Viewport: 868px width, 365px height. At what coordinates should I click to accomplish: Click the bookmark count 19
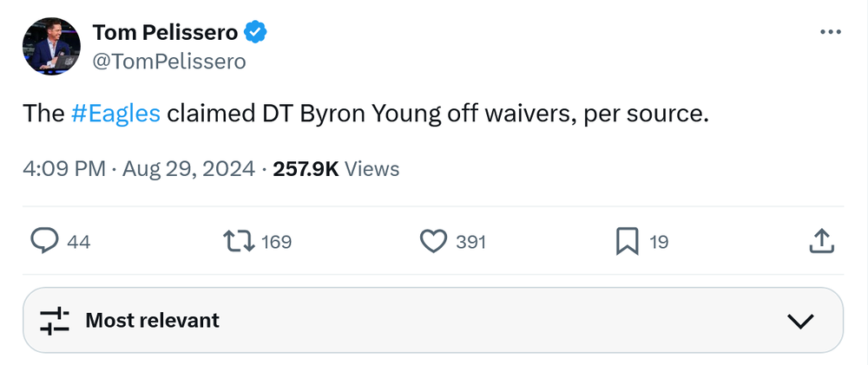pos(659,243)
